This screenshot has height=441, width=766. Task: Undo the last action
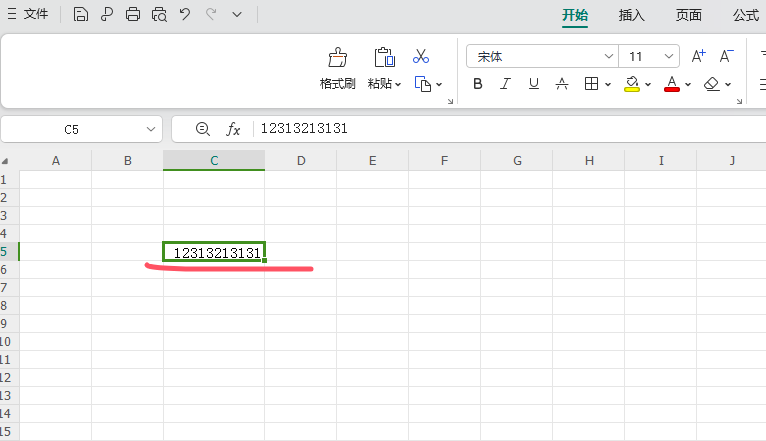point(185,14)
